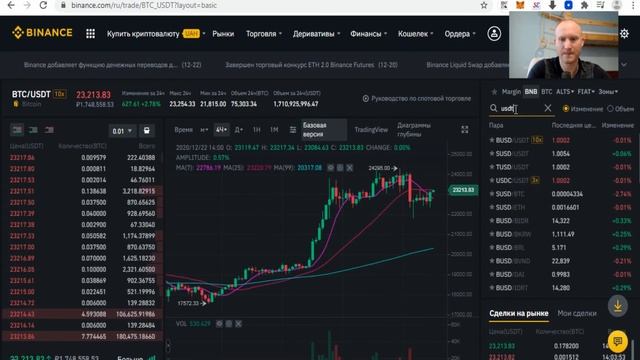Expand the announcements bar chevron
Viewport: 640px width, 360px height.
(624, 65)
